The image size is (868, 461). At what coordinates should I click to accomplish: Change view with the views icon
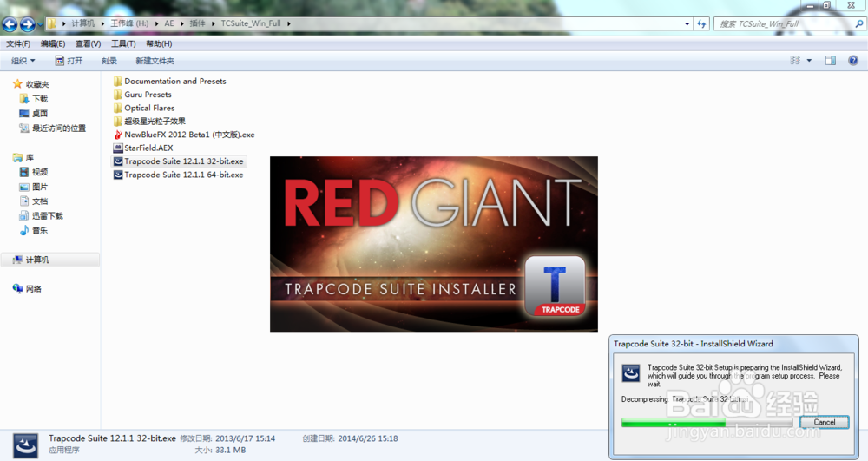coord(795,60)
